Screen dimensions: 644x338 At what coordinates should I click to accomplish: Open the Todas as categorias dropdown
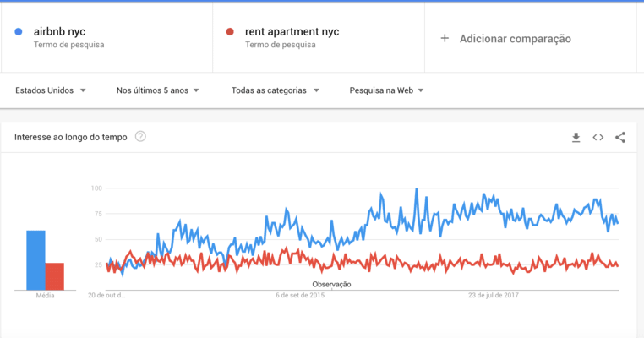pyautogui.click(x=275, y=90)
